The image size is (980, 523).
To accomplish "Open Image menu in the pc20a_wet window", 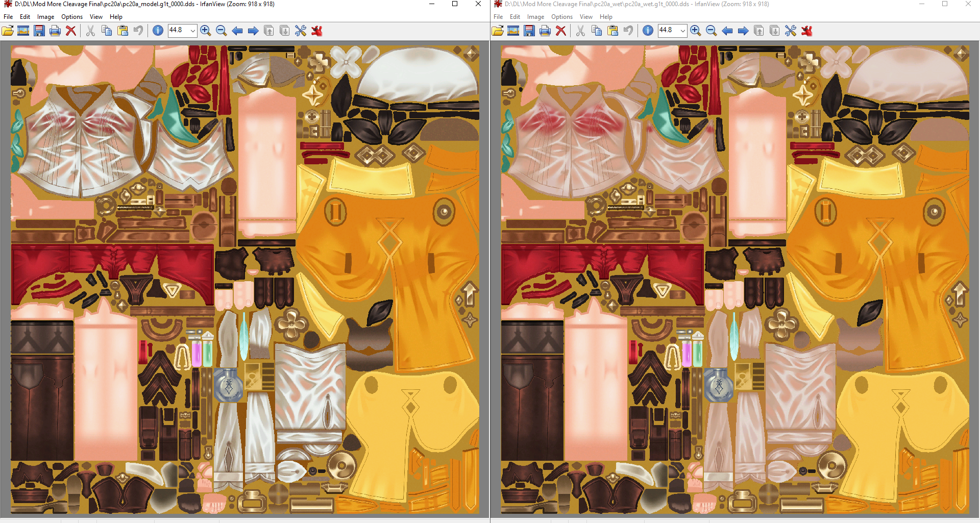I will coord(535,17).
